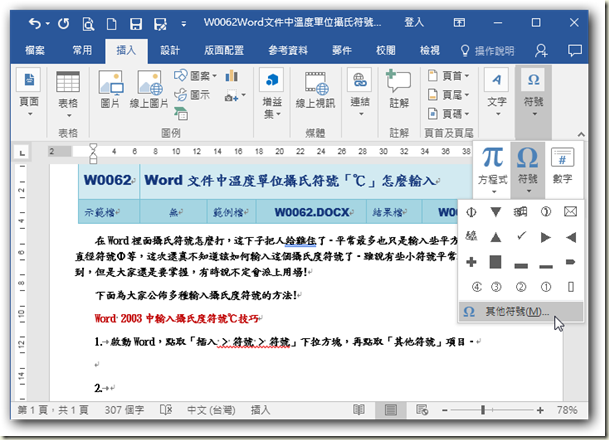This screenshot has width=609, height=440.
Task: Save the document with floppy icon
Action: tap(136, 24)
